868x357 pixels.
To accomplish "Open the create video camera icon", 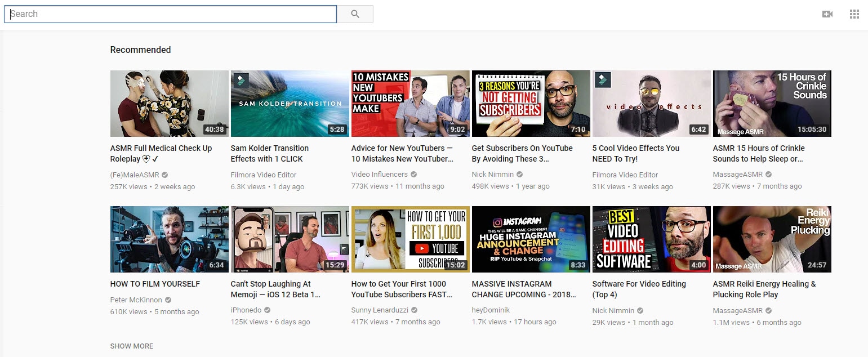I will tap(827, 14).
